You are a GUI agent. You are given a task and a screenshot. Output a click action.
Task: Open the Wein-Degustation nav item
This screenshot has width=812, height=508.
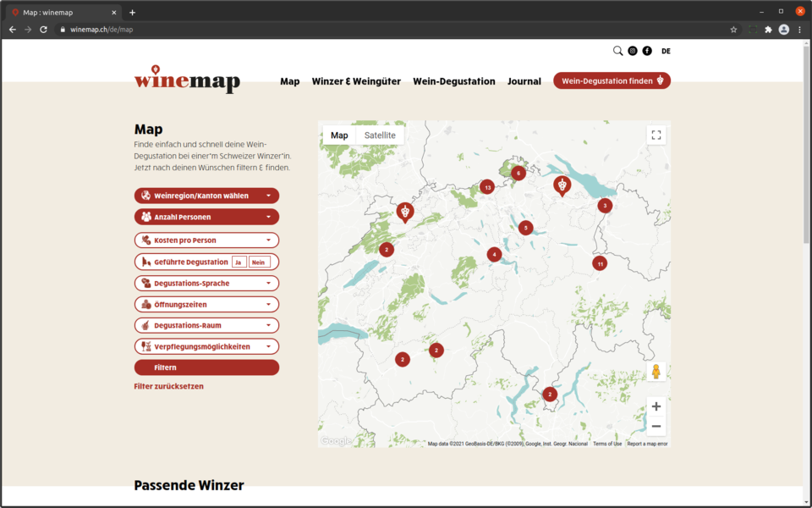point(454,81)
